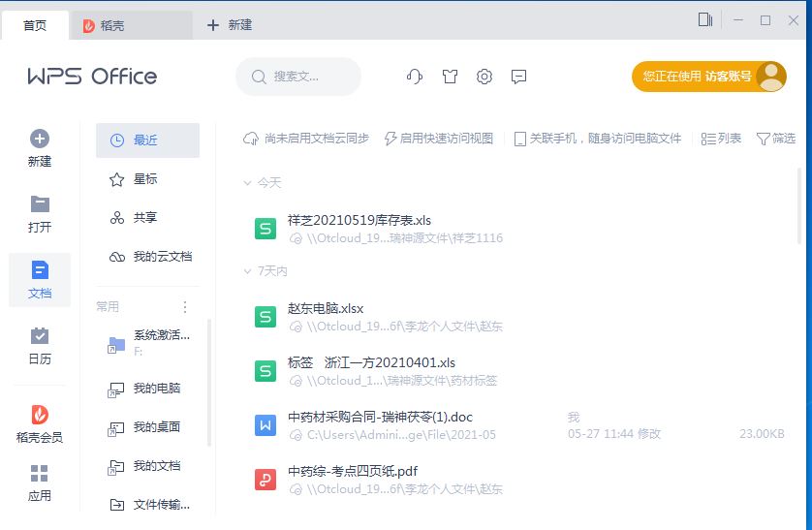Image resolution: width=812 pixels, height=530 pixels.
Task: Select 星标 in the navigation list
Action: pos(145,179)
